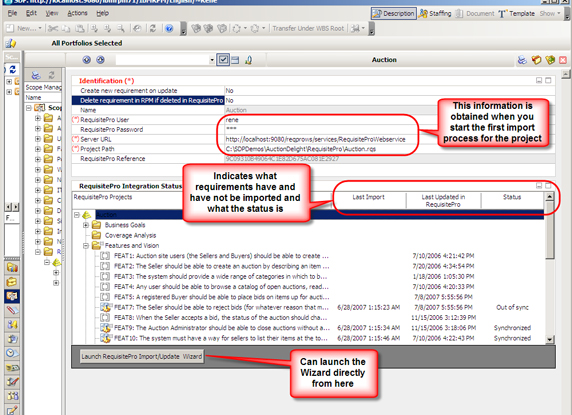
Task: Click Last Updated in RequisitePro column header
Action: click(443, 201)
